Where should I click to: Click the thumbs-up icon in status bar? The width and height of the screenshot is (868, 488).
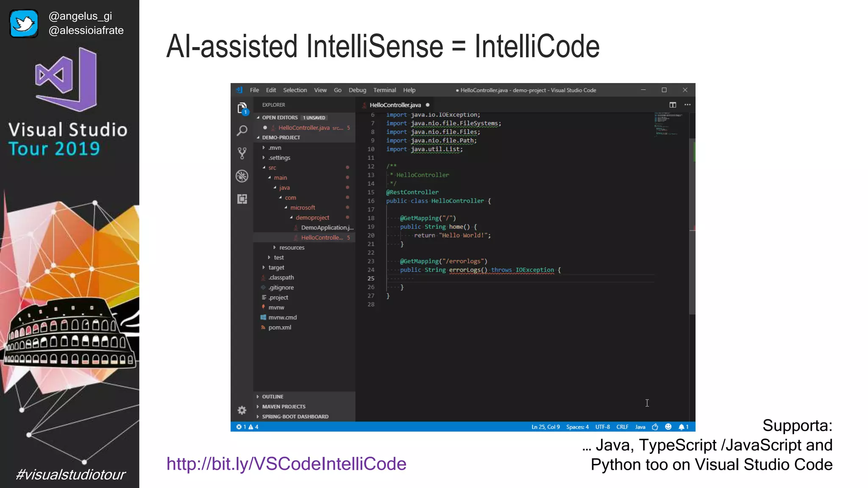[655, 427]
